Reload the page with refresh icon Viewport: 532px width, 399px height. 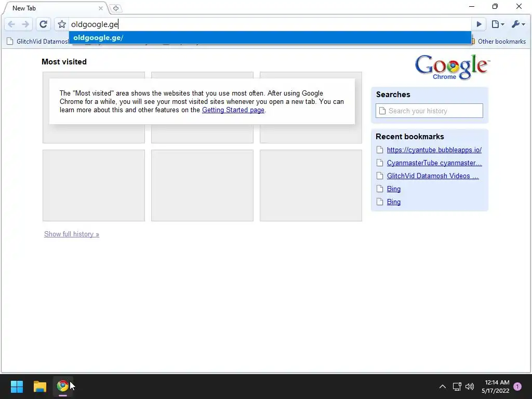[x=43, y=24]
